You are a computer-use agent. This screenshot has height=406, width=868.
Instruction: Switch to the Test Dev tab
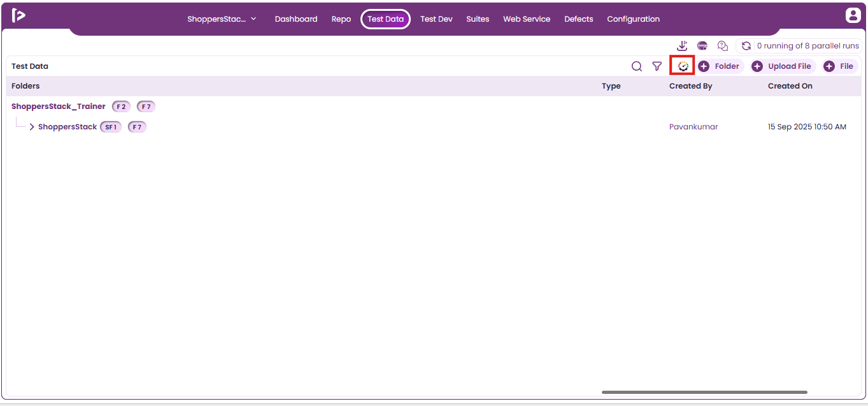click(436, 19)
